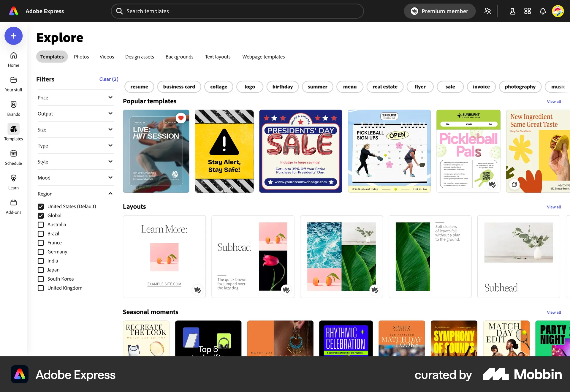Select Home in the left sidebar
The width and height of the screenshot is (570, 392).
[x=13, y=59]
